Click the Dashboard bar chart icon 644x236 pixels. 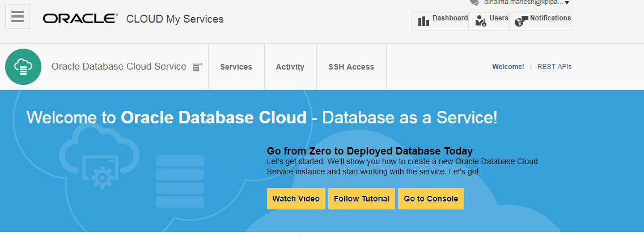click(423, 22)
